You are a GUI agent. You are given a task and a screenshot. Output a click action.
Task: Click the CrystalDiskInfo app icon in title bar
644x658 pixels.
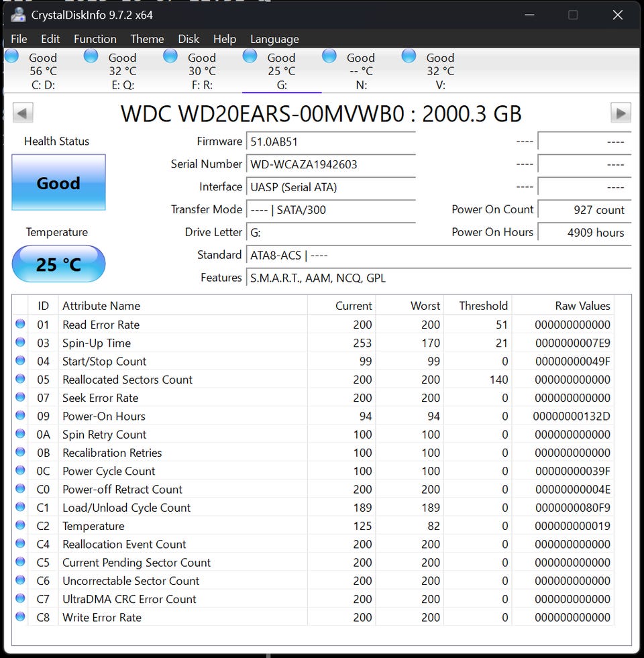pyautogui.click(x=18, y=15)
